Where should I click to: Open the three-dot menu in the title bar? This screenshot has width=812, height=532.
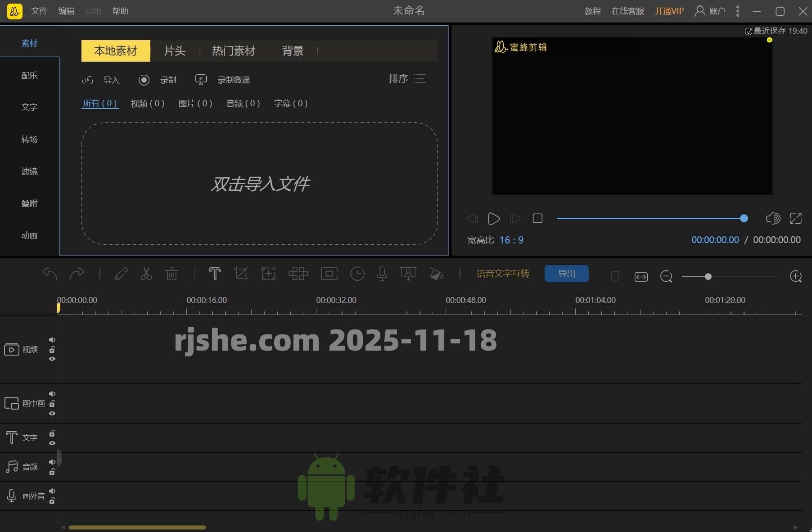click(738, 11)
